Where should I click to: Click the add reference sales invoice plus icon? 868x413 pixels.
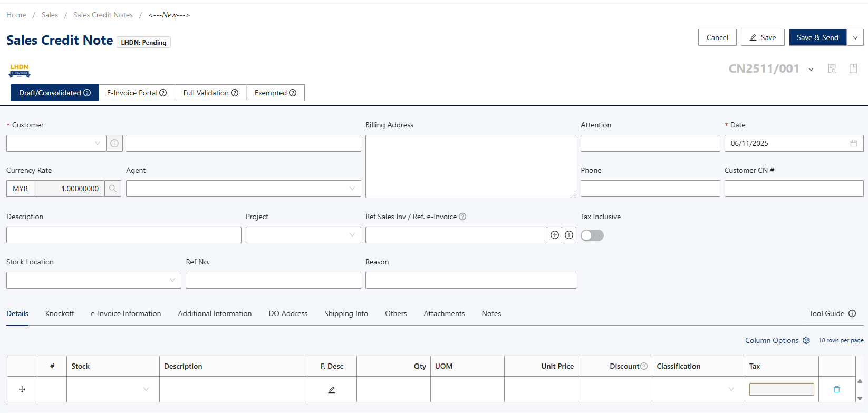(x=555, y=235)
